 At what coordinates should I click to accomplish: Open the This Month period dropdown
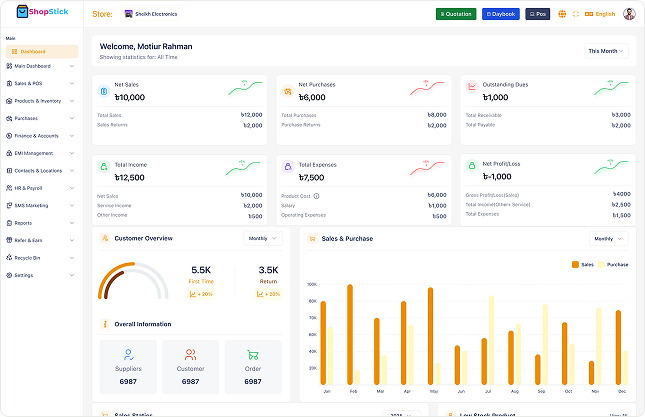[606, 51]
